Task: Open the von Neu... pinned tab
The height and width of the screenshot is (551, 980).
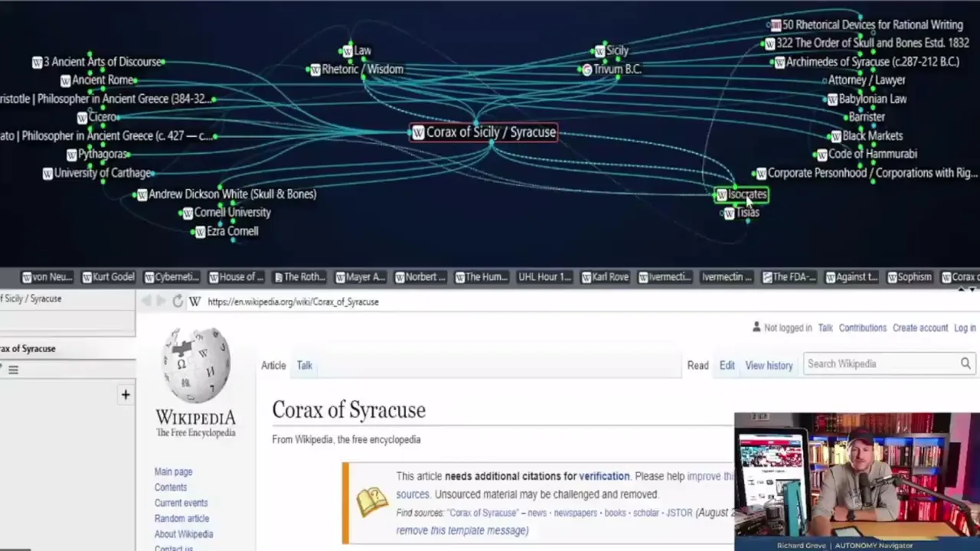Action: (47, 277)
